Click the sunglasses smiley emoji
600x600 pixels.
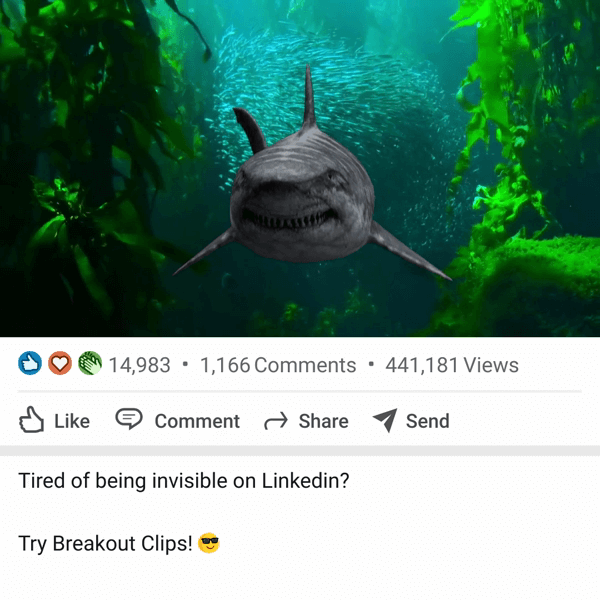click(209, 543)
